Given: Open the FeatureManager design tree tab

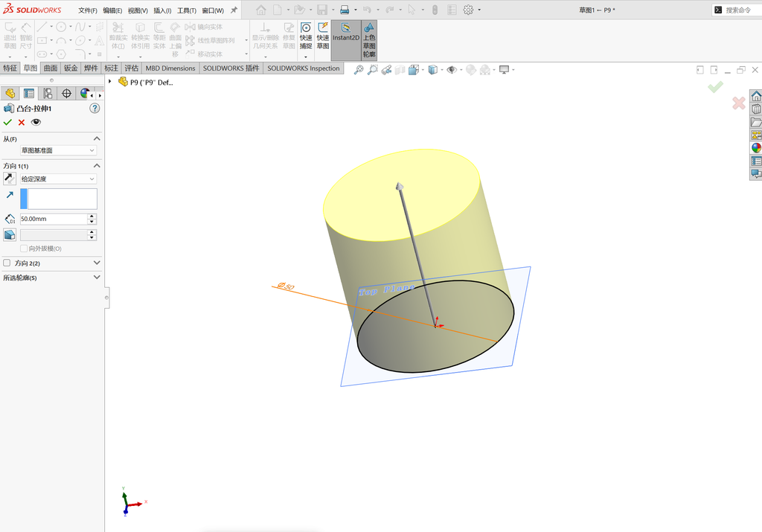Looking at the screenshot, I should [x=10, y=93].
